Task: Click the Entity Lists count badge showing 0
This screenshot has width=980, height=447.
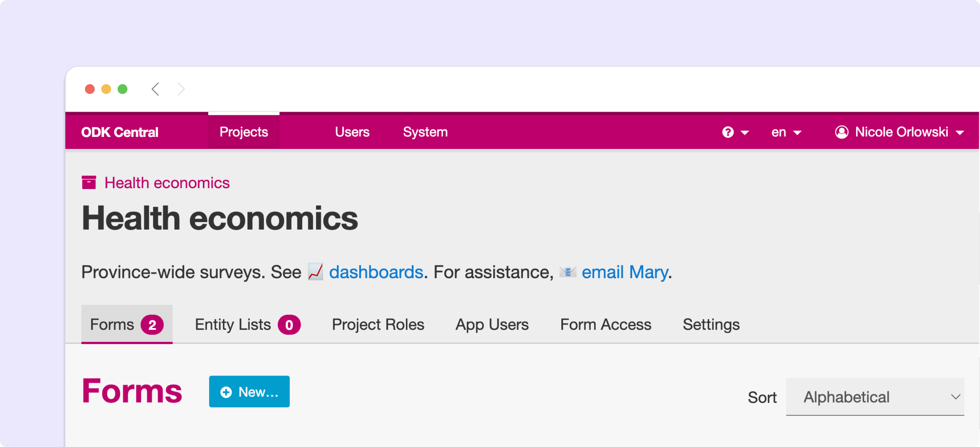Action: (x=289, y=325)
